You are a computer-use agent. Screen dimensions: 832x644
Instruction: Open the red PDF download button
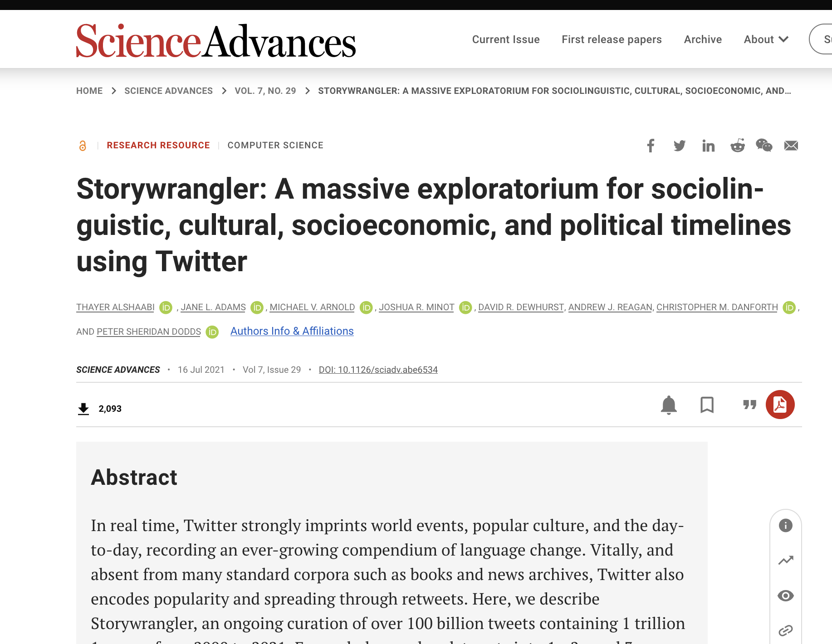tap(780, 405)
